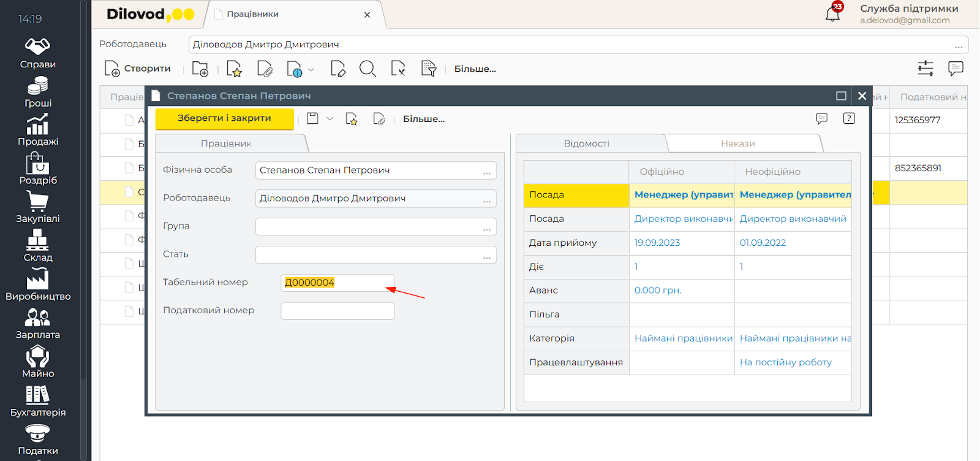Click the floppy disk save icon
The image size is (980, 461).
[312, 119]
